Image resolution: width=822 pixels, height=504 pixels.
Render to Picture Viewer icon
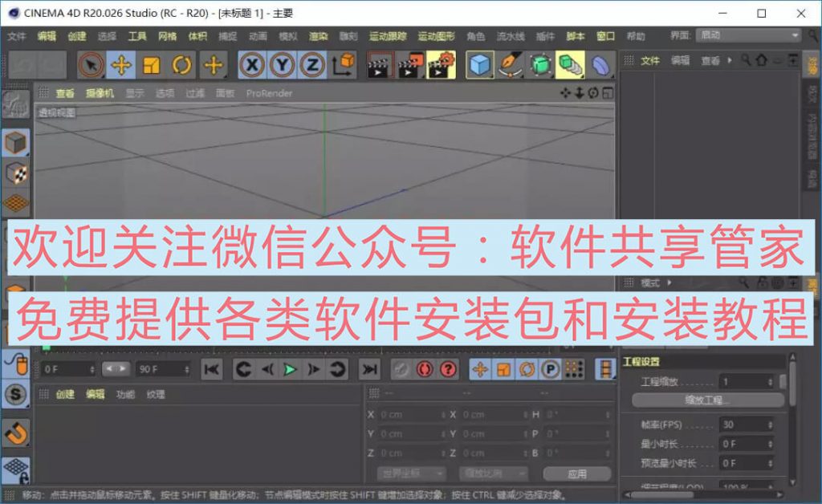tap(410, 66)
